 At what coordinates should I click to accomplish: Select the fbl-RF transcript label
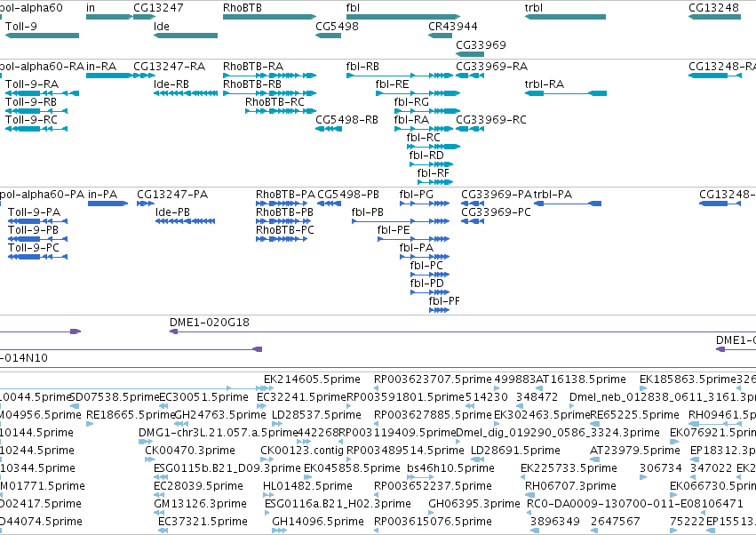[x=433, y=173]
